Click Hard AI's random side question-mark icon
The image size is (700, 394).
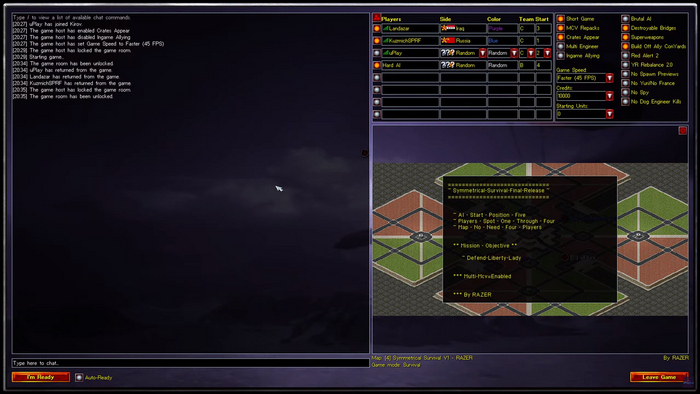pos(448,65)
